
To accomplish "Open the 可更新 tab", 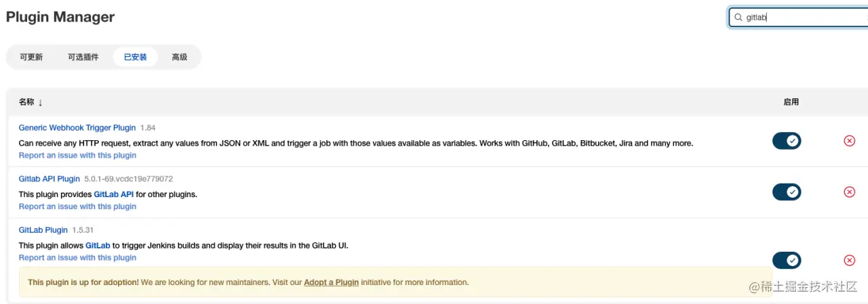I will click(31, 57).
